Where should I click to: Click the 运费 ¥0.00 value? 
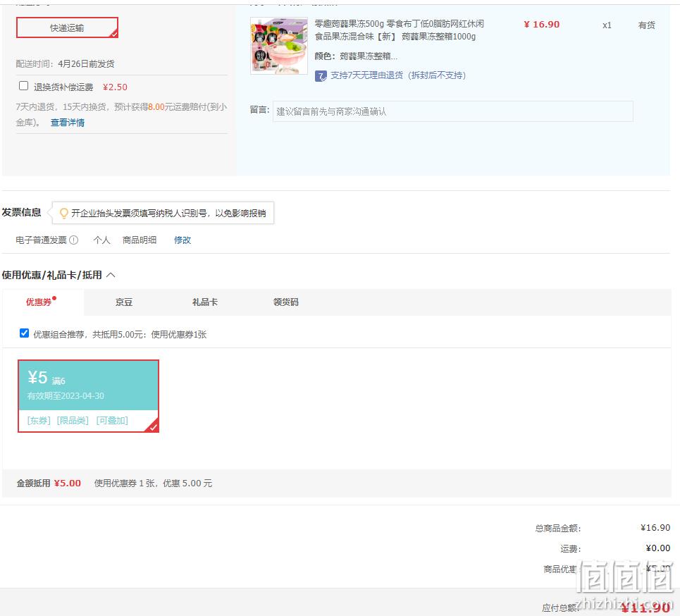point(658,548)
